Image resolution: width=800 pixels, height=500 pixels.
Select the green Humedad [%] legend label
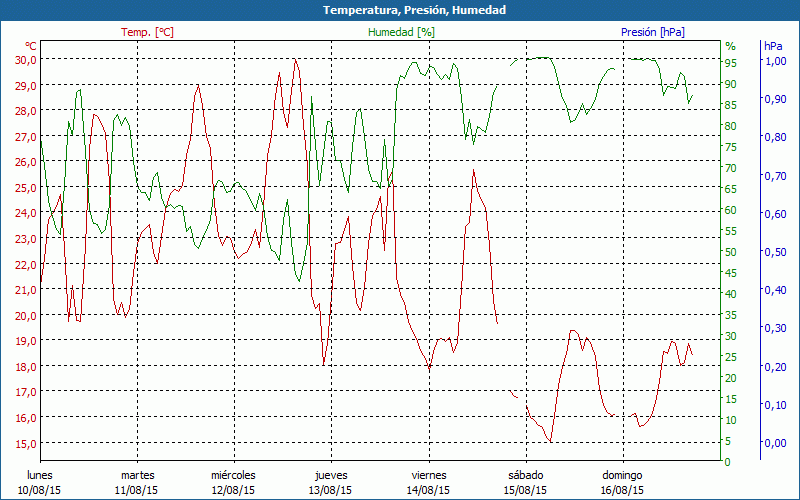pyautogui.click(x=402, y=32)
